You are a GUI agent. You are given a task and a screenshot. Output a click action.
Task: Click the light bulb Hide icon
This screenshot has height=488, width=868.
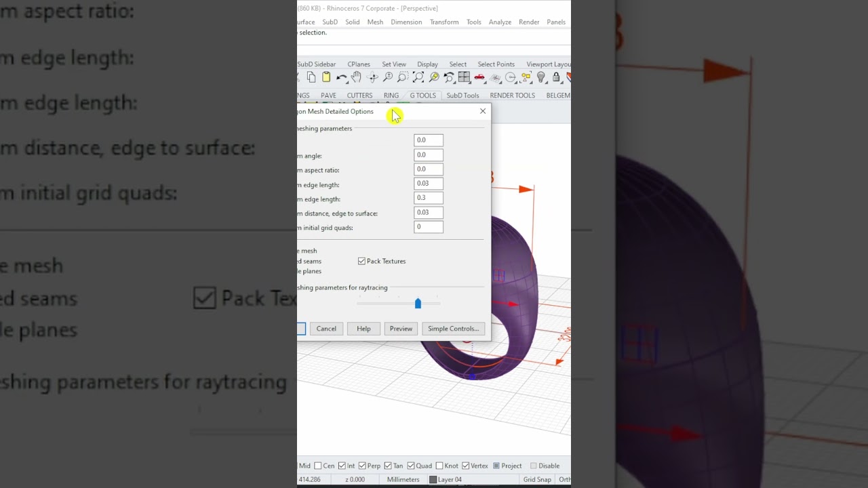(x=541, y=77)
